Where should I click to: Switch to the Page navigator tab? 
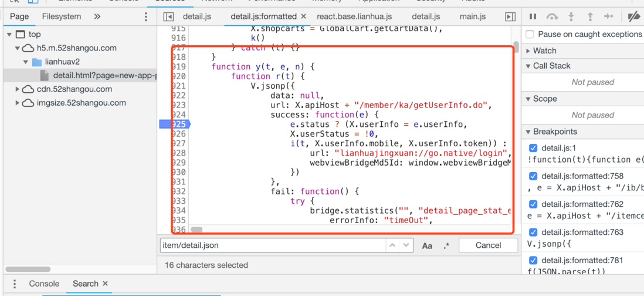tap(20, 16)
